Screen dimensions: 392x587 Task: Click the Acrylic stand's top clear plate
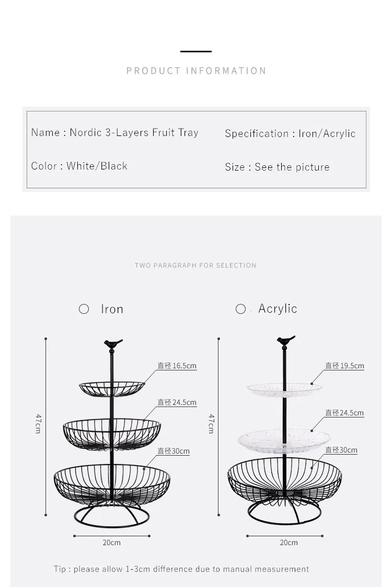[x=284, y=390]
